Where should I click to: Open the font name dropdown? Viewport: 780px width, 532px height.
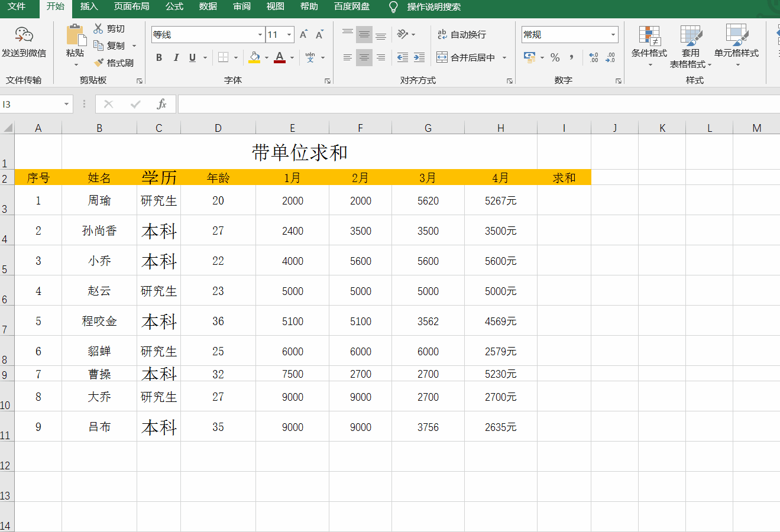(x=260, y=34)
